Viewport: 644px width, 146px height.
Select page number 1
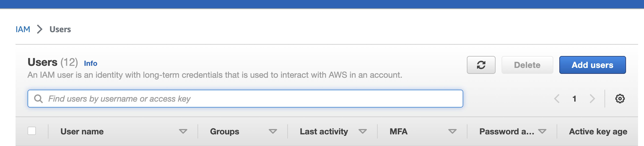(x=574, y=99)
